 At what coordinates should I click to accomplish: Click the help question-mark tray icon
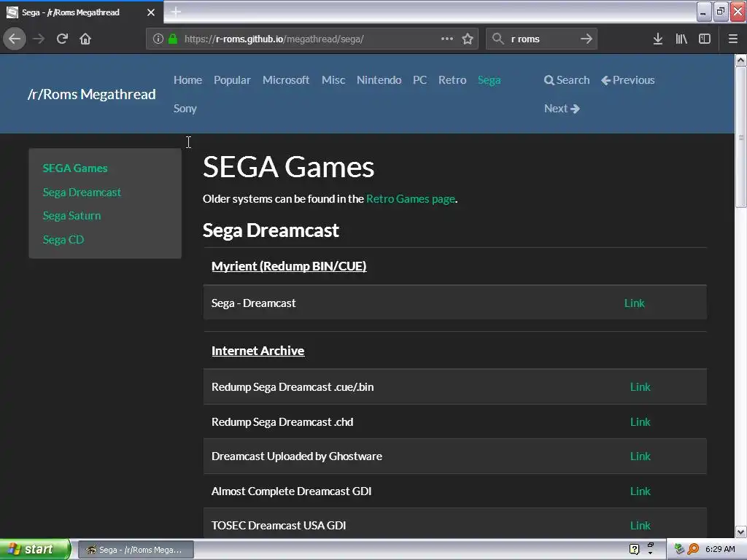coord(634,549)
